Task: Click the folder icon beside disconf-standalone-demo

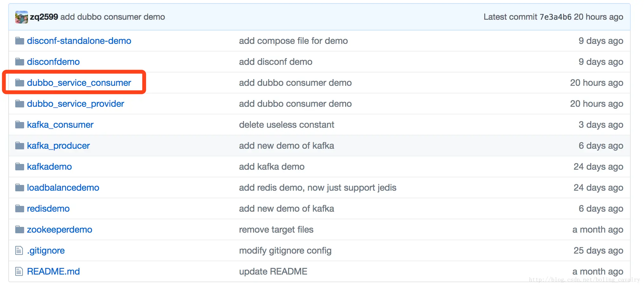Action: (20, 41)
